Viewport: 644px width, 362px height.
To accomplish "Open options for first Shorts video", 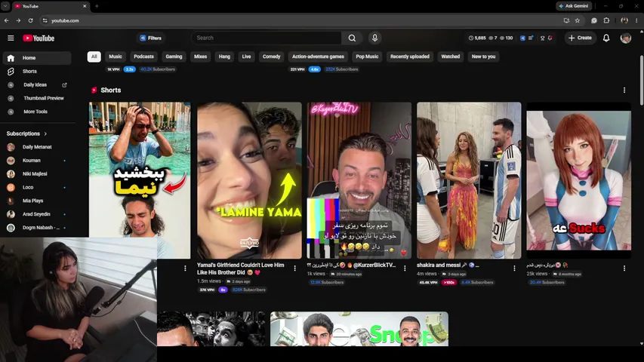I will click(185, 268).
